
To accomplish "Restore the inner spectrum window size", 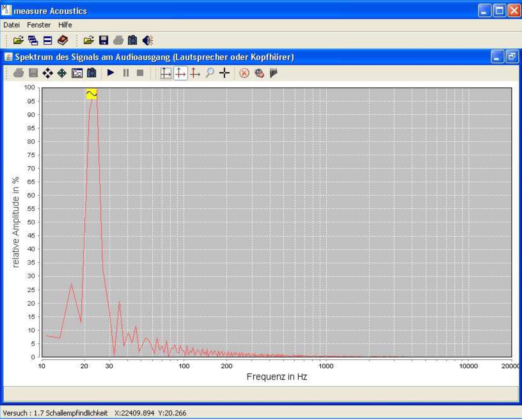I will tap(512, 57).
